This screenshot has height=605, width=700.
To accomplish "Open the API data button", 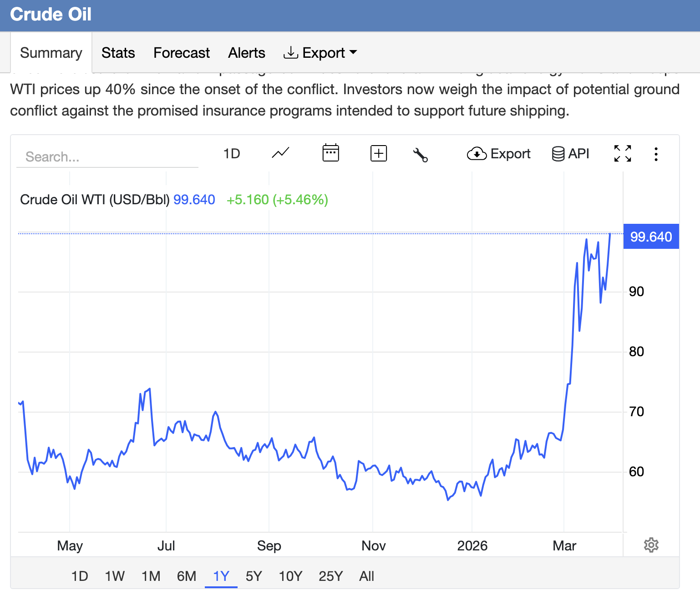I will click(x=570, y=154).
